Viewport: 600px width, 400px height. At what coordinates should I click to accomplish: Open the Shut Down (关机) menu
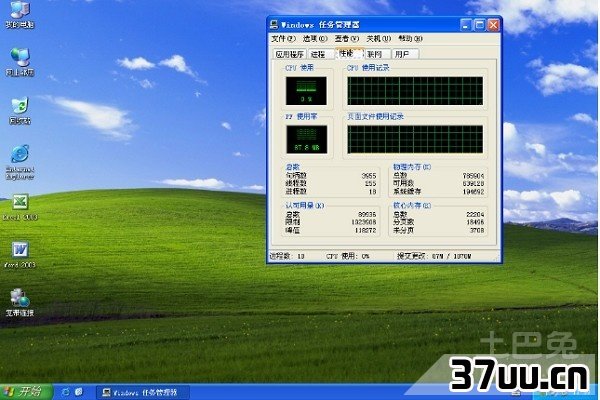(x=378, y=39)
